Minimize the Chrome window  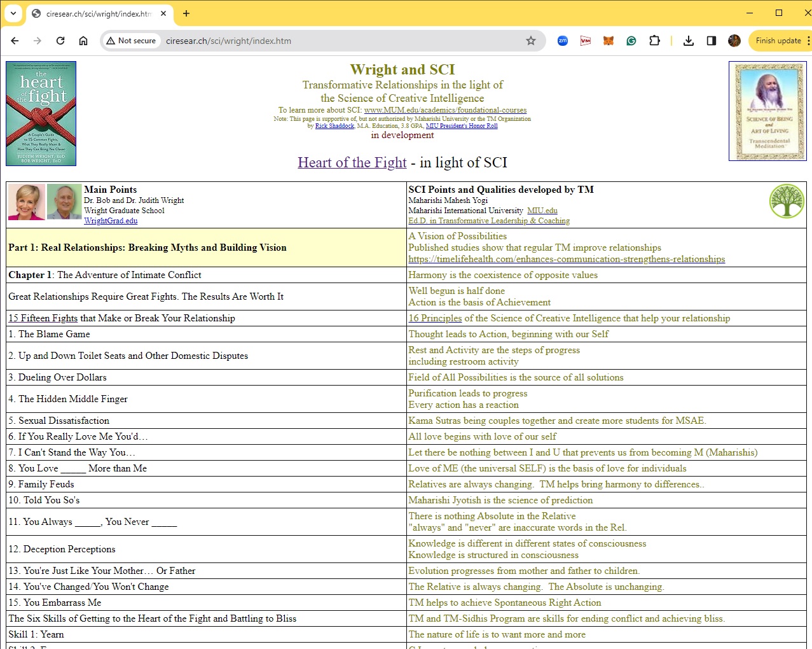coord(750,13)
